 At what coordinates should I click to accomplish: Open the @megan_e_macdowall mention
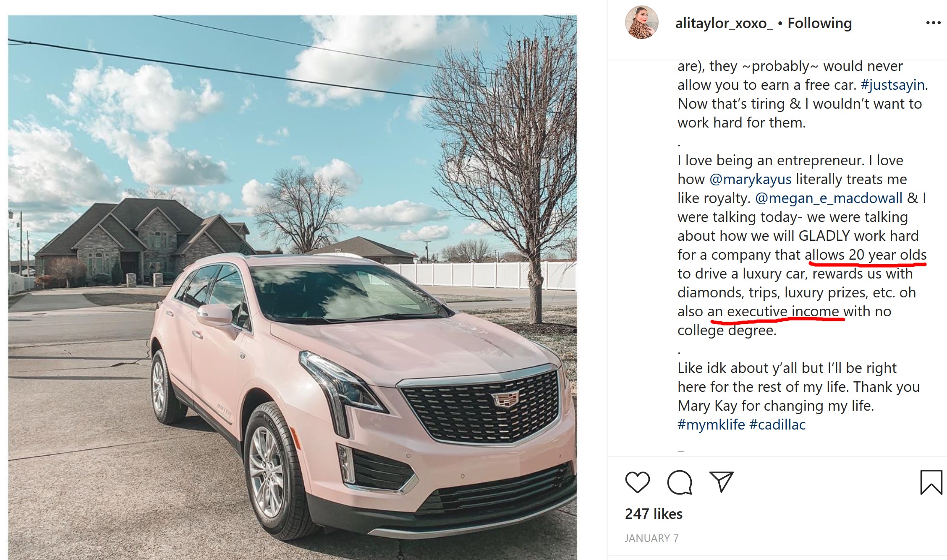829,198
